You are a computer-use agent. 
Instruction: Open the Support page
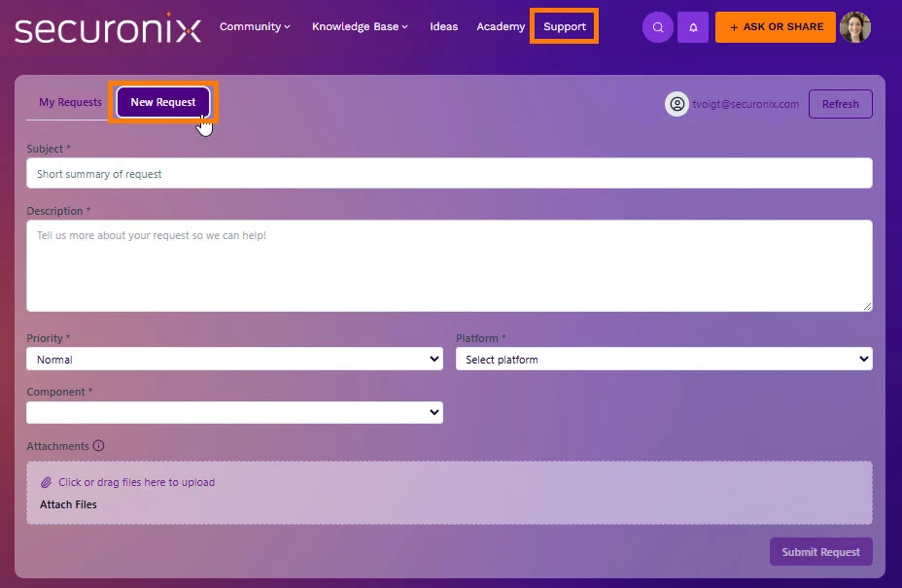[565, 26]
